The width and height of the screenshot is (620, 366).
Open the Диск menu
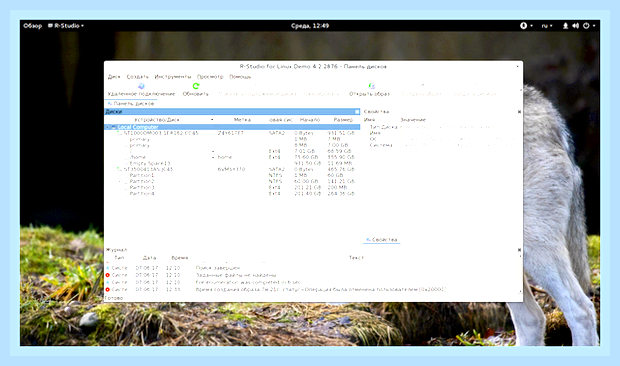click(x=114, y=77)
